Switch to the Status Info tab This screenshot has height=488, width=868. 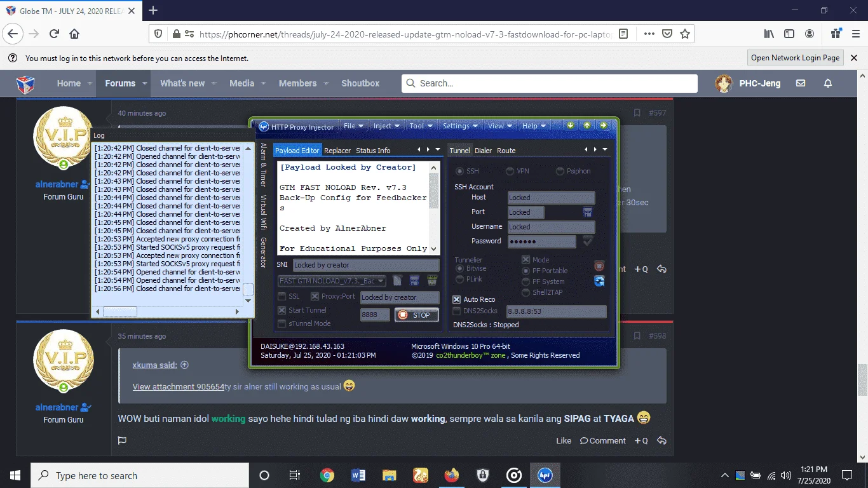point(373,151)
